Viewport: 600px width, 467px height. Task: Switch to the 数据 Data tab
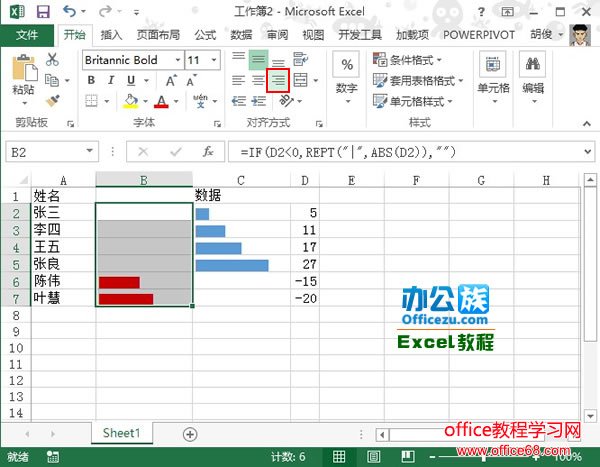(x=241, y=35)
